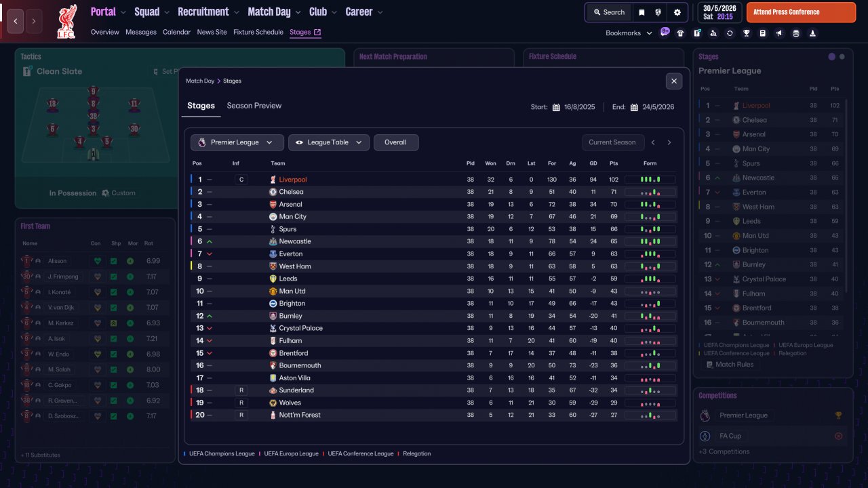Viewport: 868px width, 488px height.
Task: Click the +3 Competitions text
Action: [x=724, y=451]
